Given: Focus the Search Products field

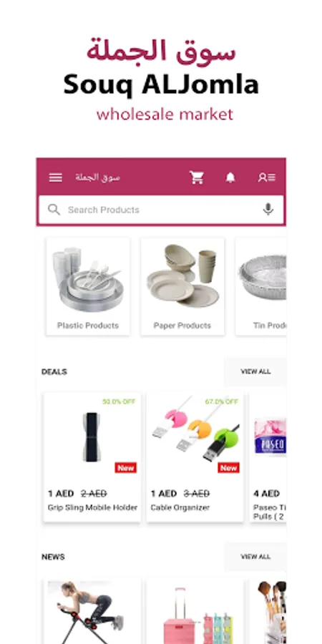Looking at the screenshot, I should [161, 210].
